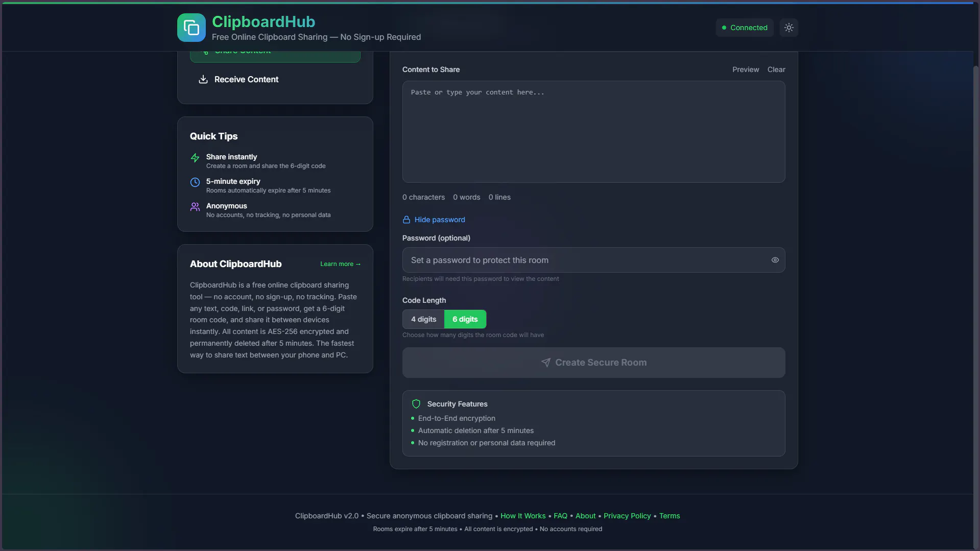Screen dimensions: 980x551
Task: Select the 6 digits code length
Action: 465,319
